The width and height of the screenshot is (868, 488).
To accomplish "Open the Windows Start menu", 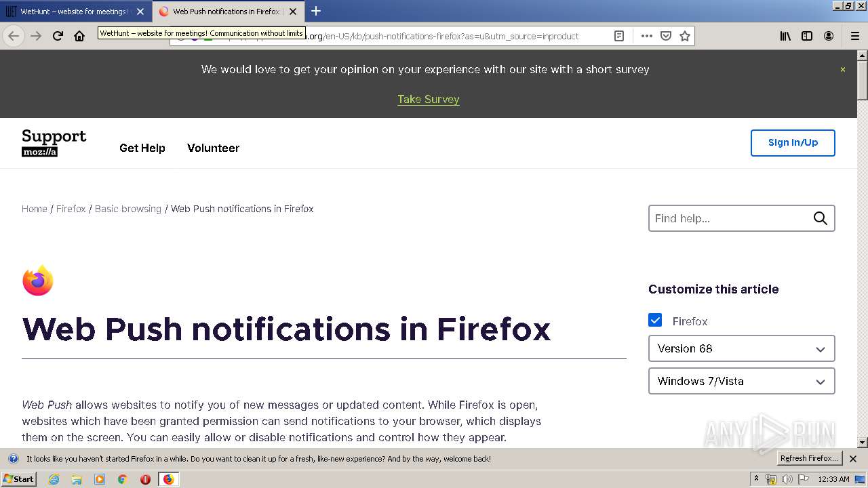I will [x=18, y=479].
